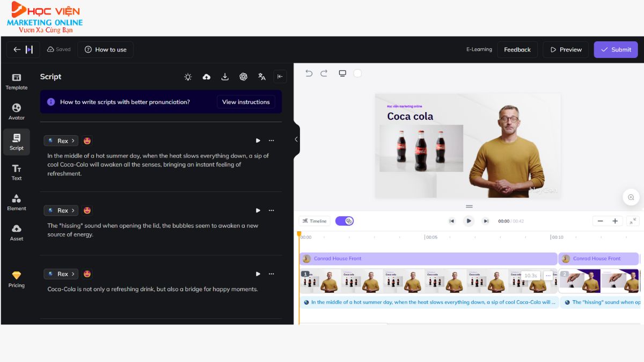Screen dimensions: 644x362
Task: Select scene 1 thumbnail strip
Action: [428, 281]
